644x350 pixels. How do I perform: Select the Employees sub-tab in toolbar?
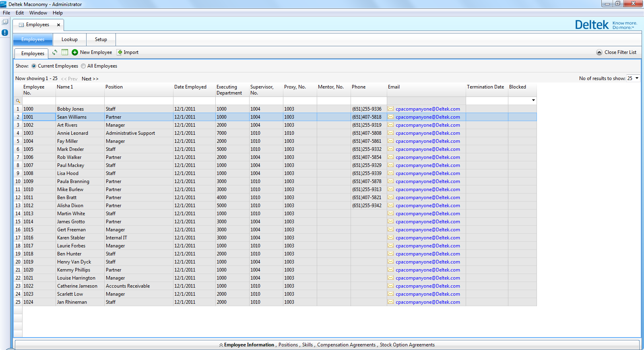(x=33, y=54)
